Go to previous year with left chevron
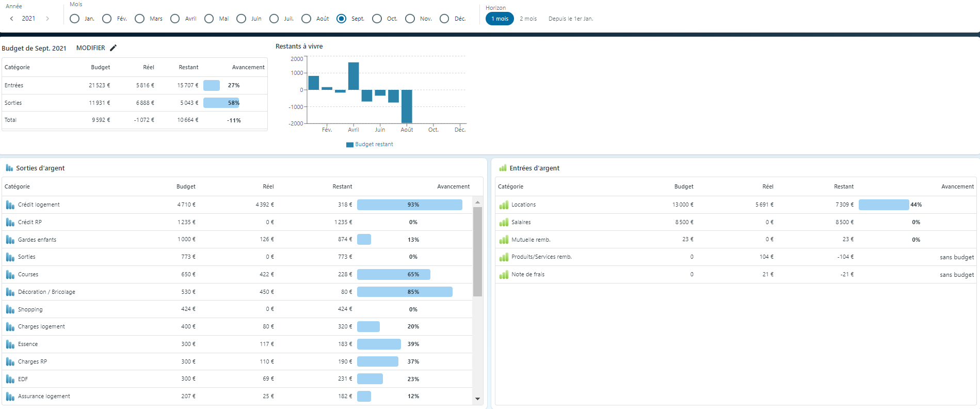Image resolution: width=980 pixels, height=409 pixels. tap(12, 19)
